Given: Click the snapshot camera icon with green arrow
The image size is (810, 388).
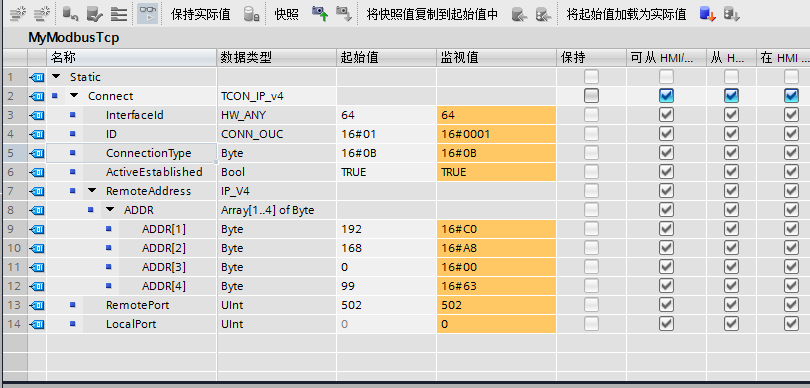Looking at the screenshot, I should coord(320,14).
